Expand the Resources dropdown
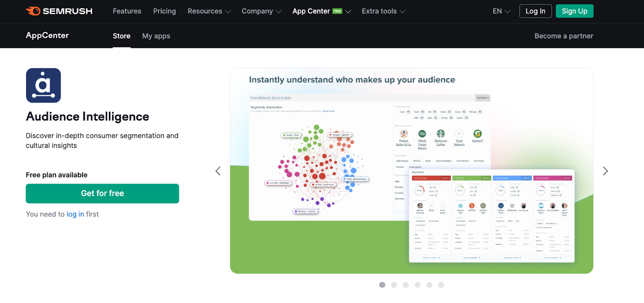Viewport: 644px width, 303px height. pos(209,11)
